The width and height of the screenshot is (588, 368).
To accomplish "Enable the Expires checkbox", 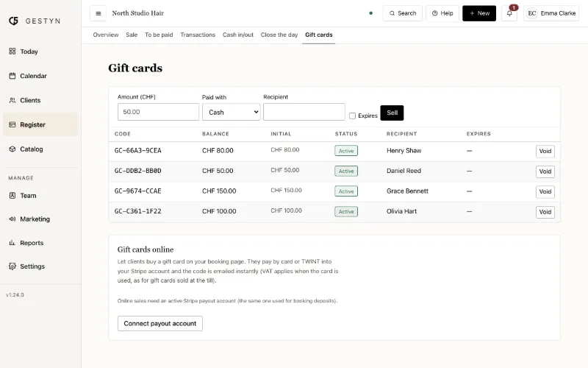I will pyautogui.click(x=353, y=116).
